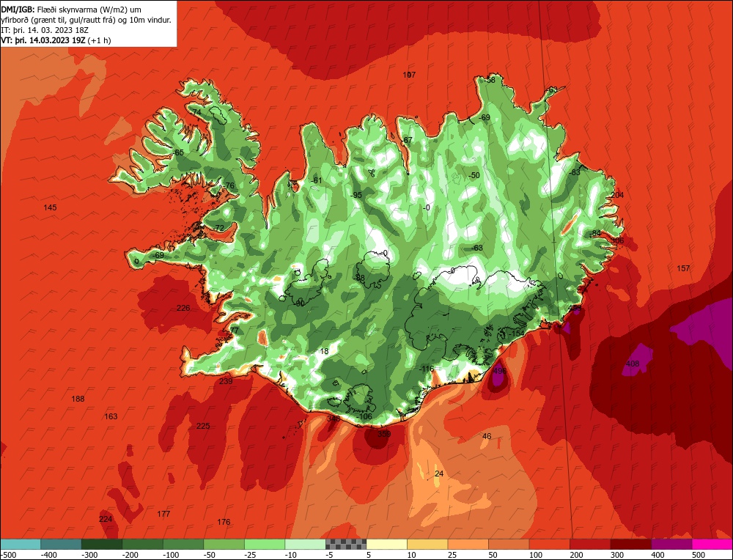Click the value -116 in south Iceland
The width and height of the screenshot is (733, 560).
tap(427, 369)
